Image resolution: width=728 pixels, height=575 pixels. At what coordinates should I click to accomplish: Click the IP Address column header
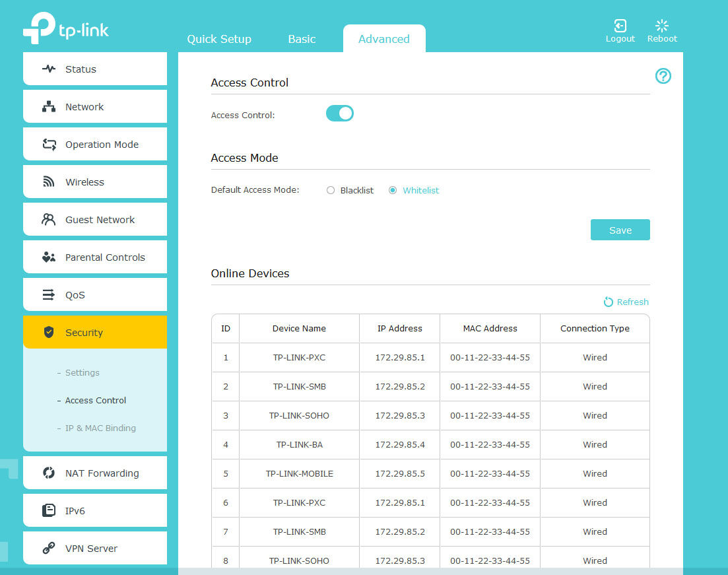pos(400,328)
